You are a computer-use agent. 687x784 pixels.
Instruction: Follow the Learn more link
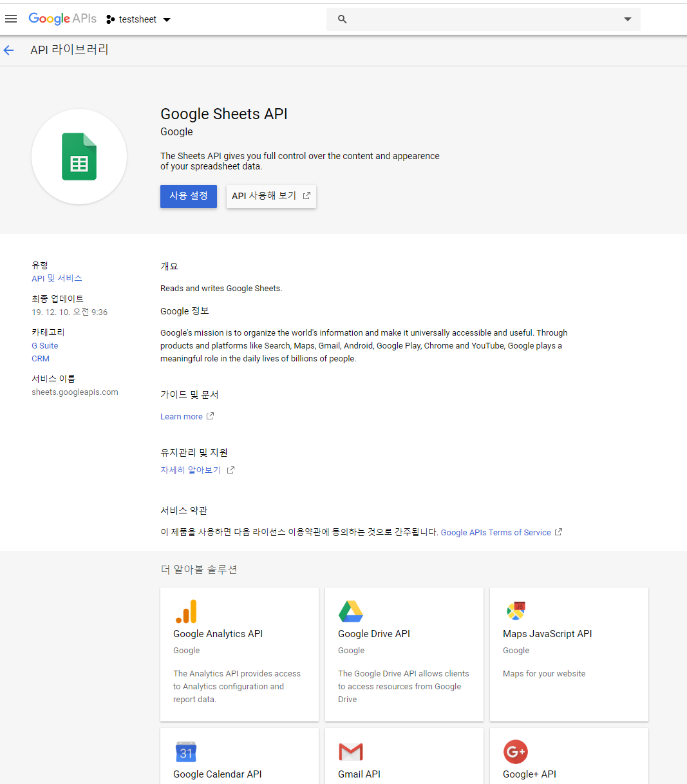pyautogui.click(x=182, y=417)
